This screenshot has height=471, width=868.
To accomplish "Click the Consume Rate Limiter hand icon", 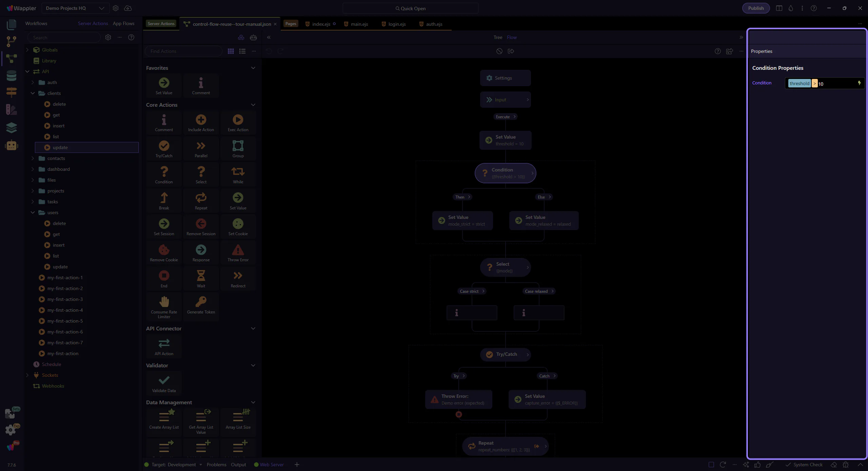I will pyautogui.click(x=164, y=302).
